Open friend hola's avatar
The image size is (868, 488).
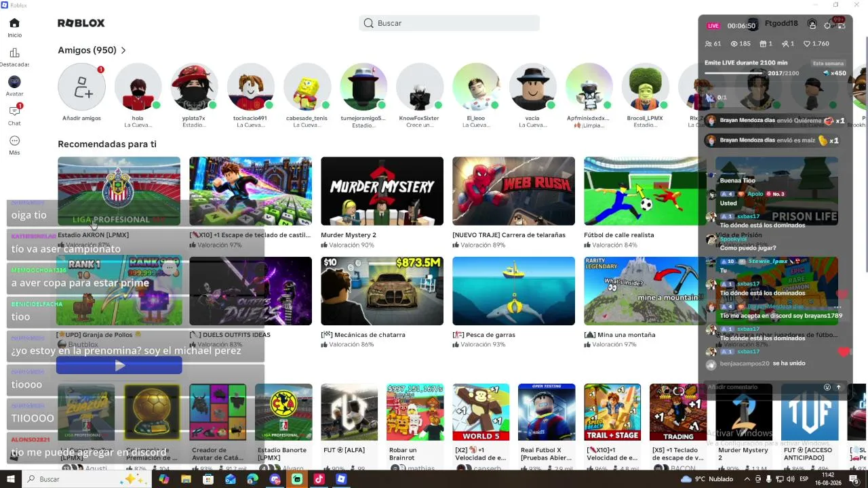pyautogui.click(x=138, y=87)
